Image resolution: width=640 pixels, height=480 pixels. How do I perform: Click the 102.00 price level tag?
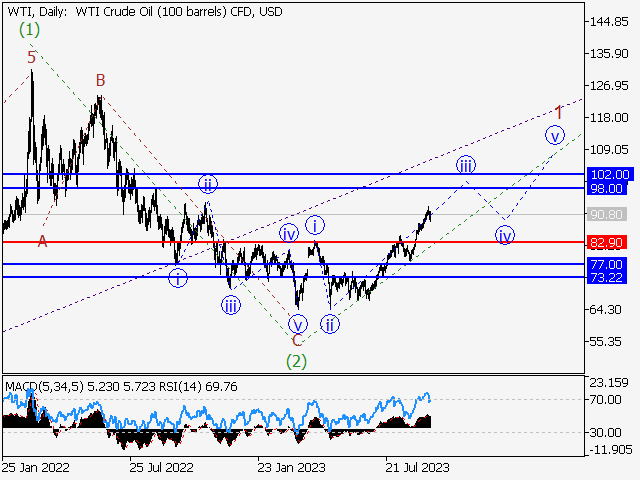(x=607, y=174)
